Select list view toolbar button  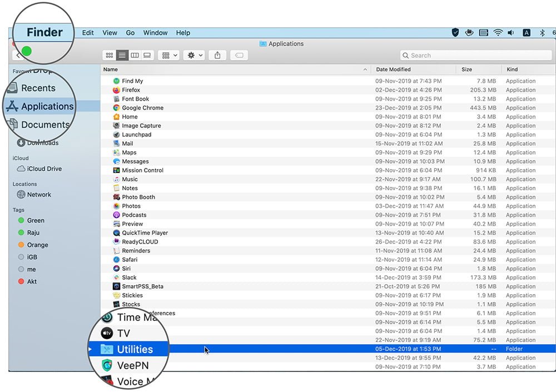tap(122, 56)
